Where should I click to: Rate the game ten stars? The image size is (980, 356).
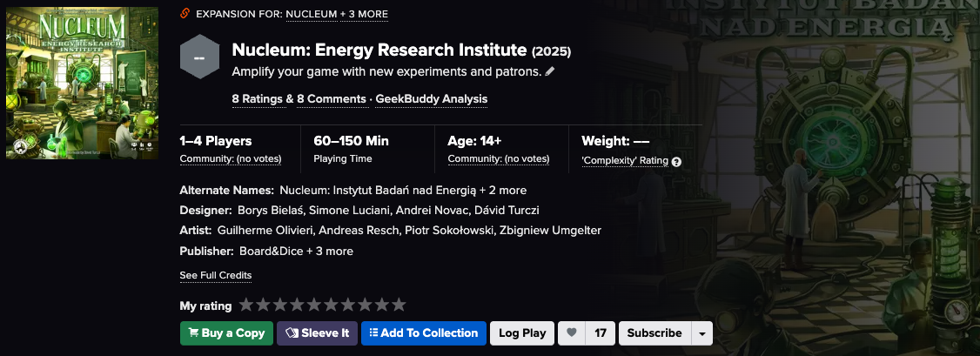click(x=399, y=305)
